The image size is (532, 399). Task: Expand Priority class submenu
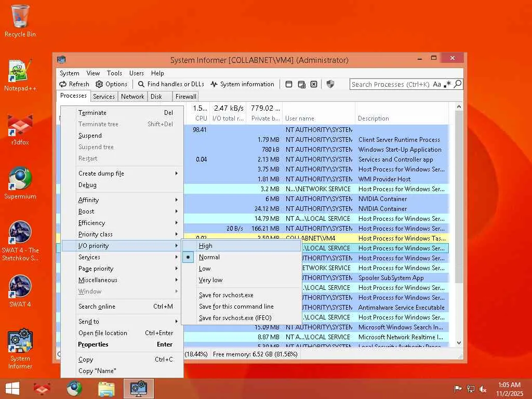[123, 234]
